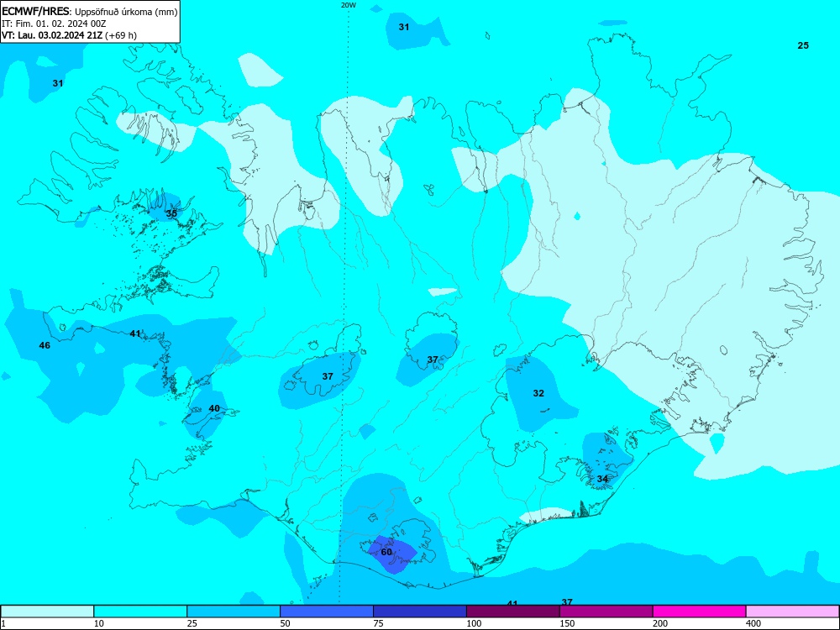The height and width of the screenshot is (630, 840).
Task: Pick the 150–200 mm magenta-purple legend swatch
Action: click(x=606, y=612)
